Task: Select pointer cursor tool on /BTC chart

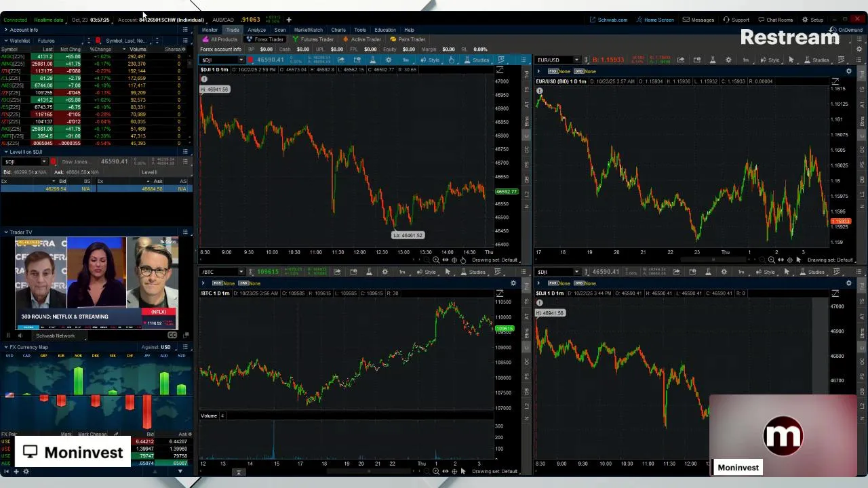Action: (448, 272)
